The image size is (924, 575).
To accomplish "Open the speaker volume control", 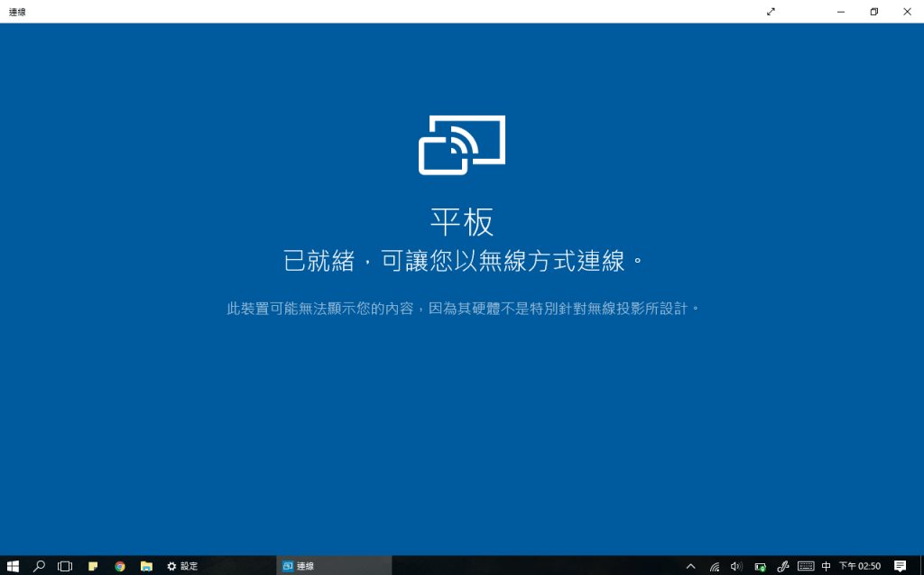I will click(736, 566).
